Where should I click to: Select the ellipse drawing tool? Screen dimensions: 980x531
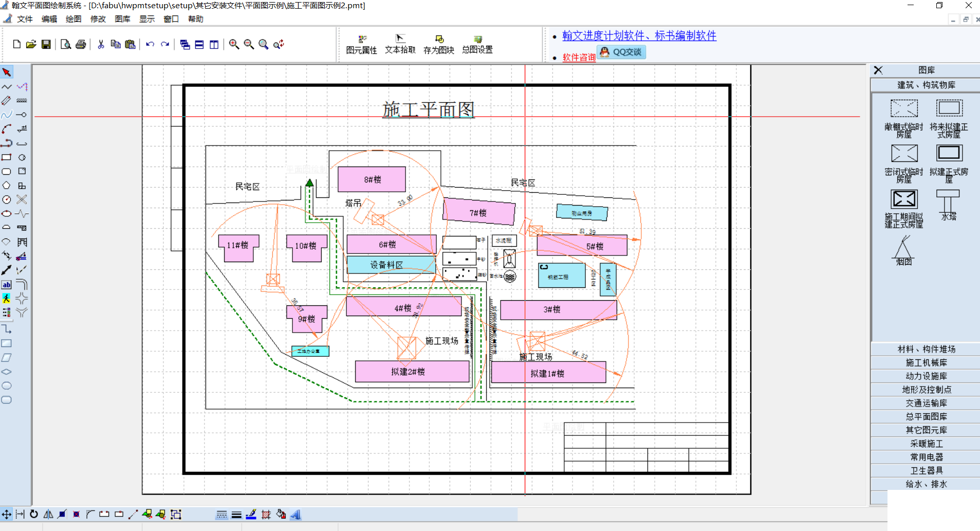click(6, 213)
